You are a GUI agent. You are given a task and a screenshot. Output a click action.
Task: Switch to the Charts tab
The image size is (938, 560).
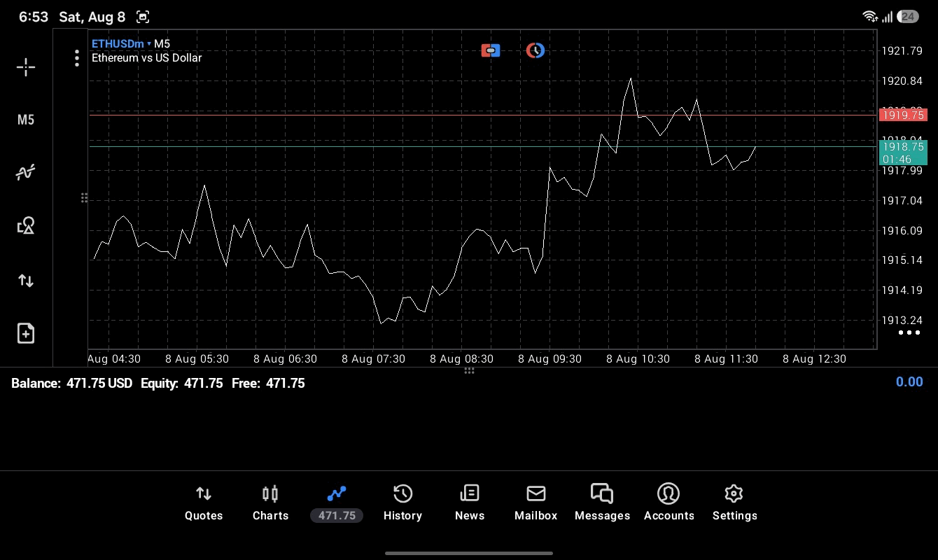[270, 503]
